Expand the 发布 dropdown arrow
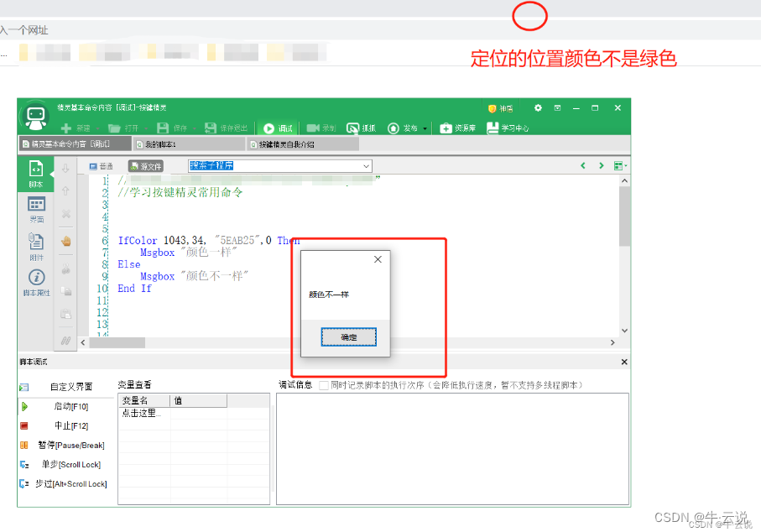Screen dimensions: 761x532 [x=425, y=128]
